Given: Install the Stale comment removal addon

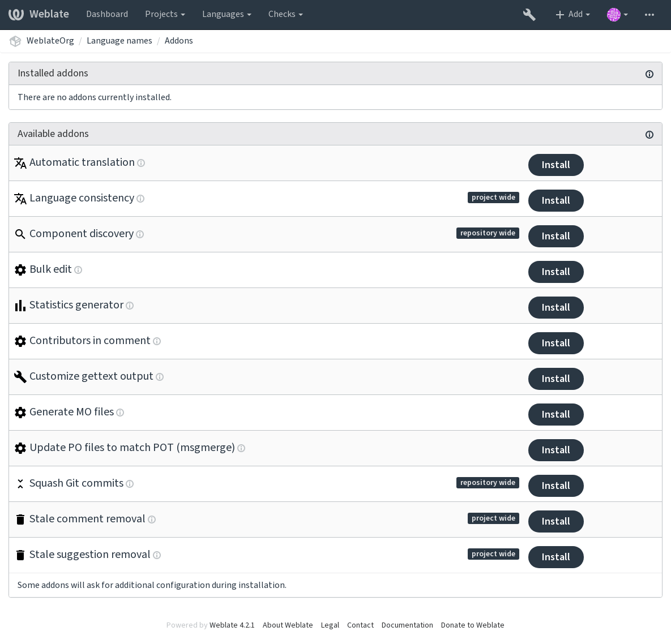Looking at the screenshot, I should [555, 521].
